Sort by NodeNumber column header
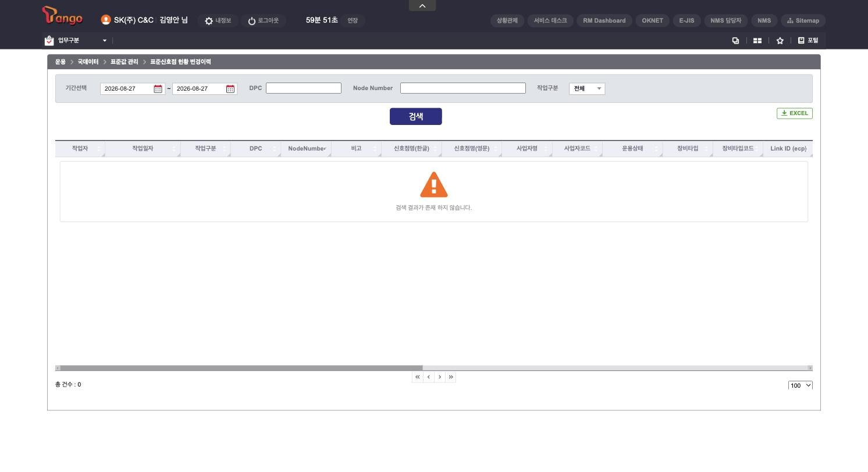Viewport: 868px width, 472px height. click(306, 149)
